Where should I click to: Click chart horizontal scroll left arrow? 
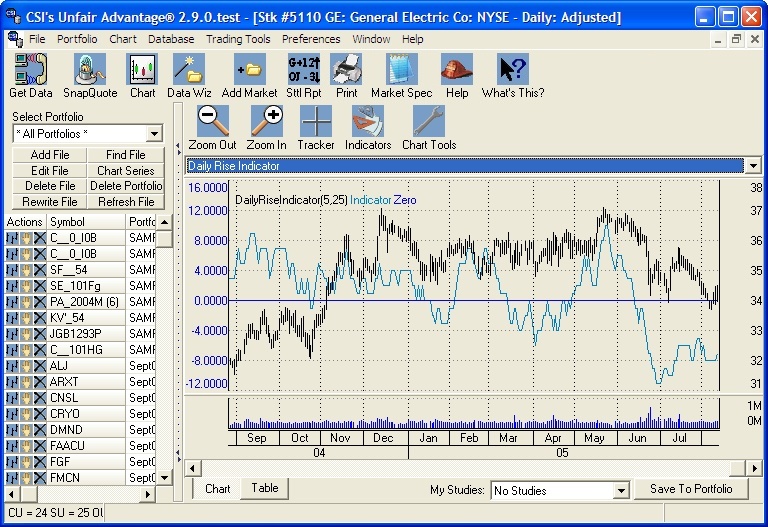(x=192, y=468)
